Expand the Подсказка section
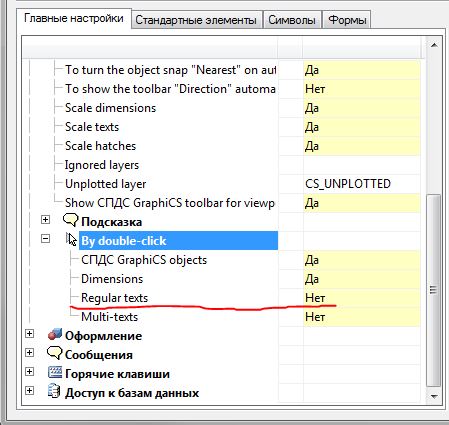Image resolution: width=449 pixels, height=425 pixels. pos(45,220)
